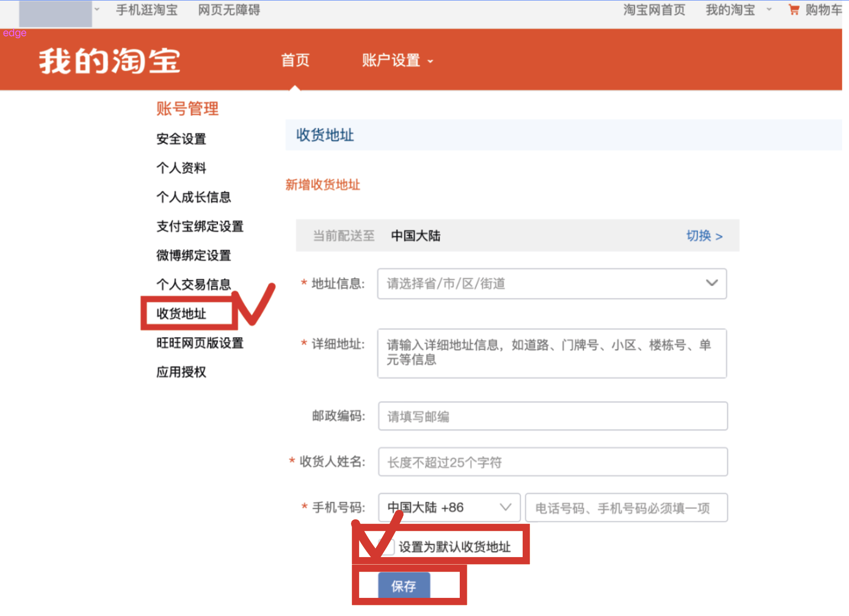849x616 pixels.
Task: Expand the 账户设置 menu
Action: pyautogui.click(x=397, y=60)
